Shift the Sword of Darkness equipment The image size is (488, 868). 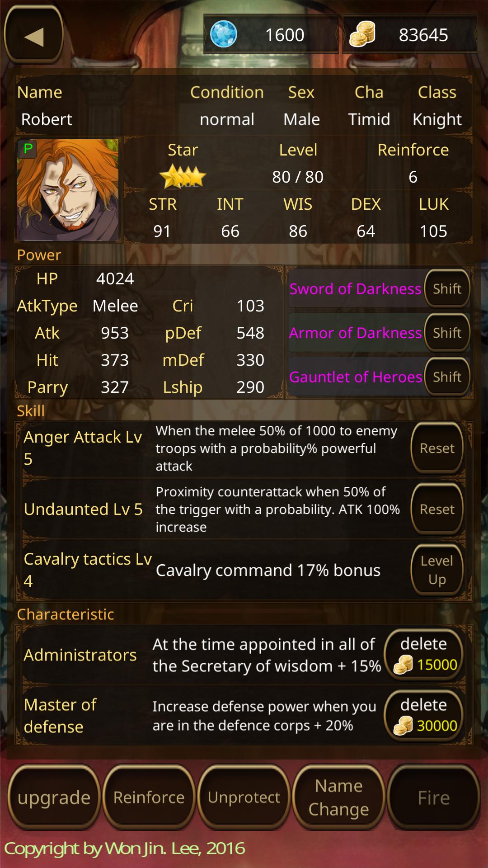tap(447, 289)
